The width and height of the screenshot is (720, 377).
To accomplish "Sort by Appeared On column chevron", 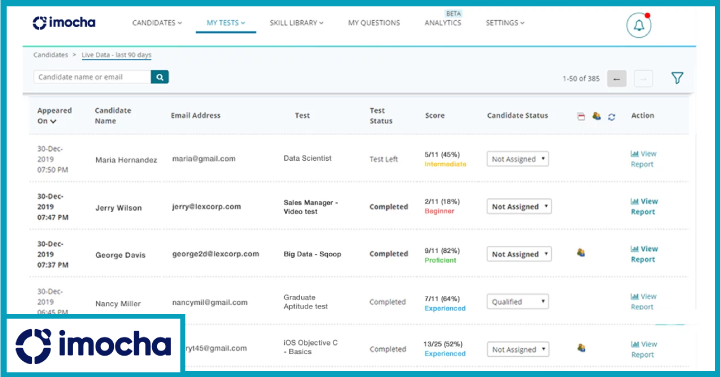I will point(54,121).
